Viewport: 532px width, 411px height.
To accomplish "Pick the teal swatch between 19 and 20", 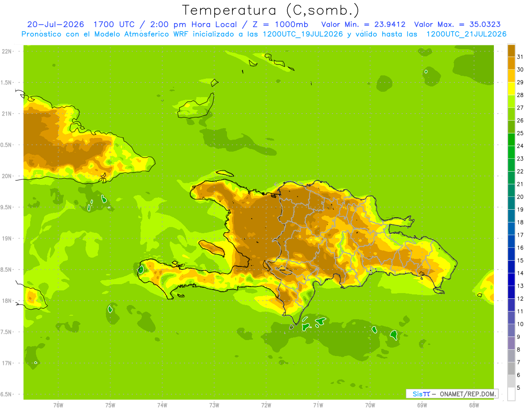I will pos(511,203).
